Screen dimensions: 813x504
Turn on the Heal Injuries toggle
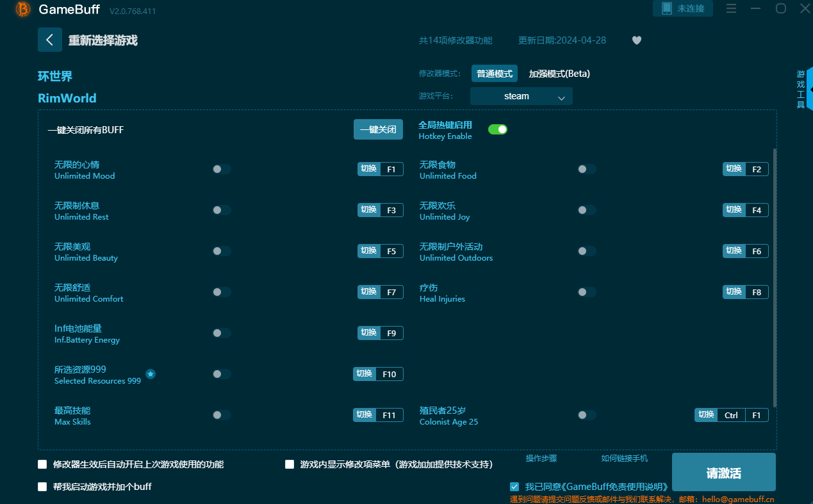pyautogui.click(x=586, y=291)
